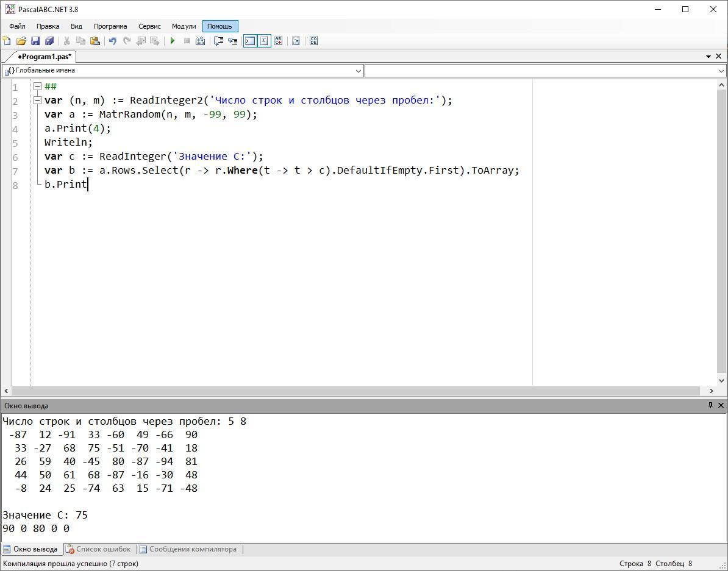This screenshot has width=728, height=571.
Task: Open the Программа menu
Action: click(x=110, y=26)
